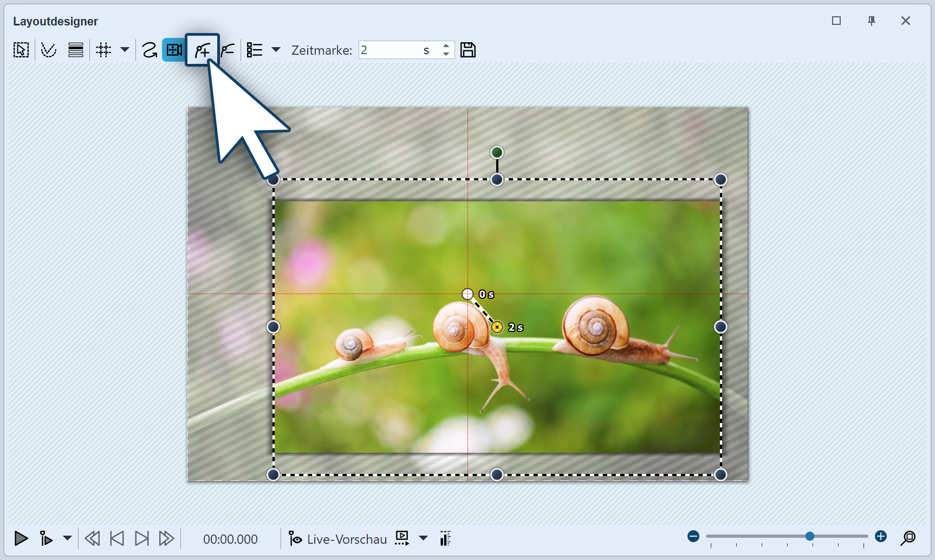Select the 2 s motion path marker
The width and height of the screenshot is (935, 560).
click(497, 327)
